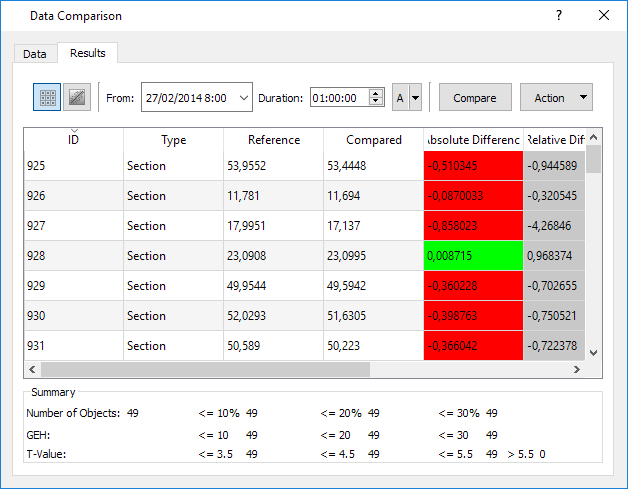Viewport: 628px width, 489px height.
Task: Expand the A aggregation dropdown arrow
Action: coord(415,98)
